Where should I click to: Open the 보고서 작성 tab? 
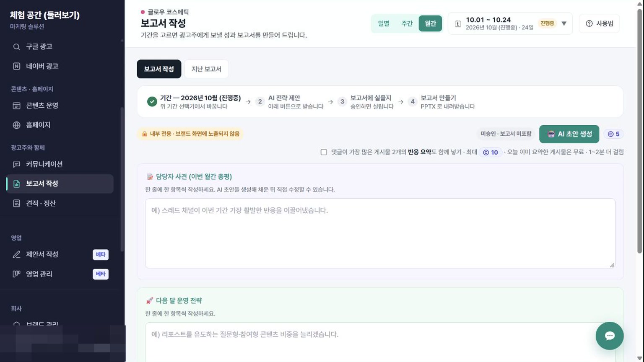159,69
